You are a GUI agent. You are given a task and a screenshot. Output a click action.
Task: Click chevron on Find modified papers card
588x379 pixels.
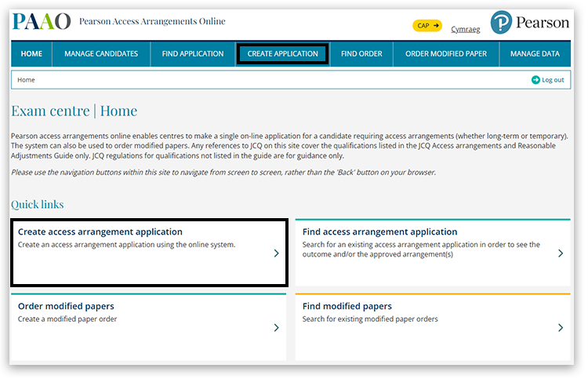pos(560,328)
